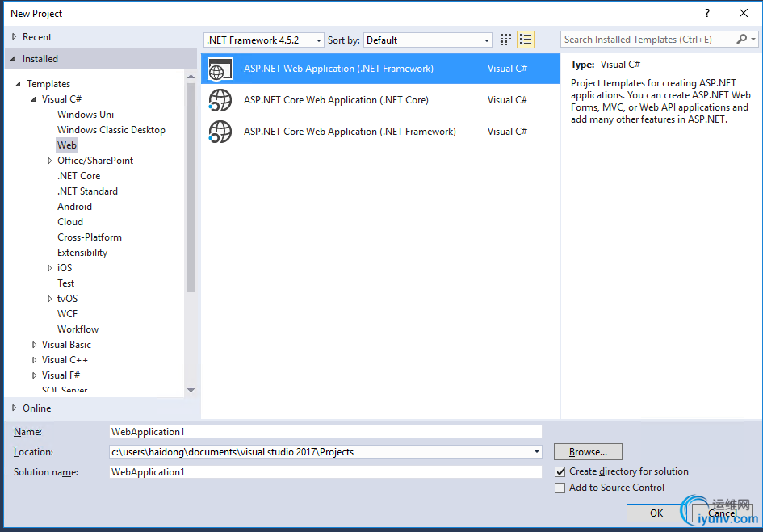Switch to small icons grid view
Viewport: 763px width, 532px height.
tap(505, 40)
